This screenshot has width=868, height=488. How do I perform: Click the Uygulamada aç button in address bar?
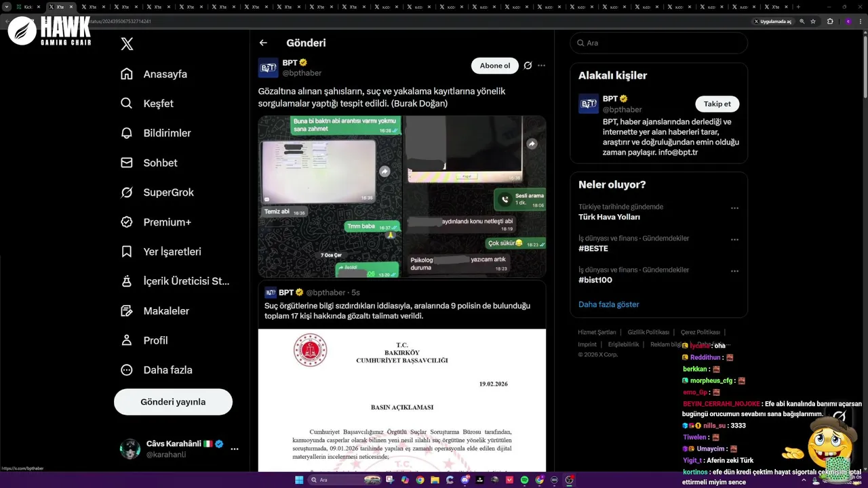pyautogui.click(x=773, y=21)
